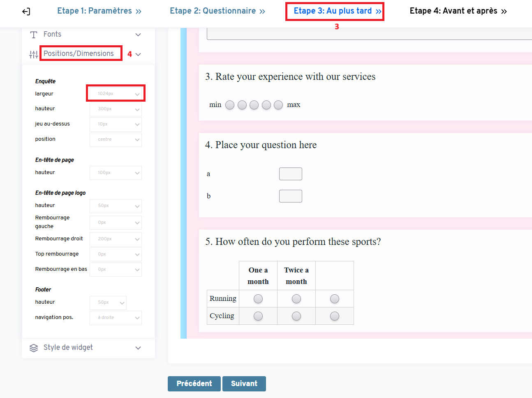Go to Etape 1: Paramètres tab
This screenshot has height=398, width=532.
(x=95, y=11)
